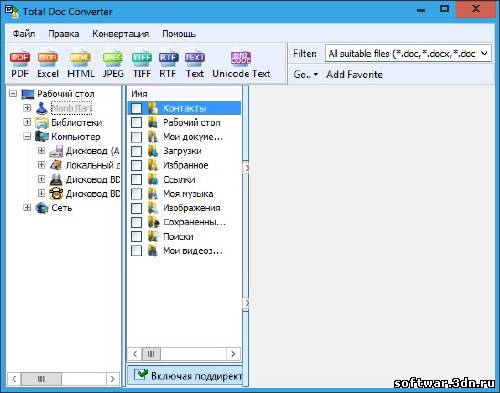500x393 pixels.
Task: Click the Библиотеки tree icon
Action: pos(42,123)
